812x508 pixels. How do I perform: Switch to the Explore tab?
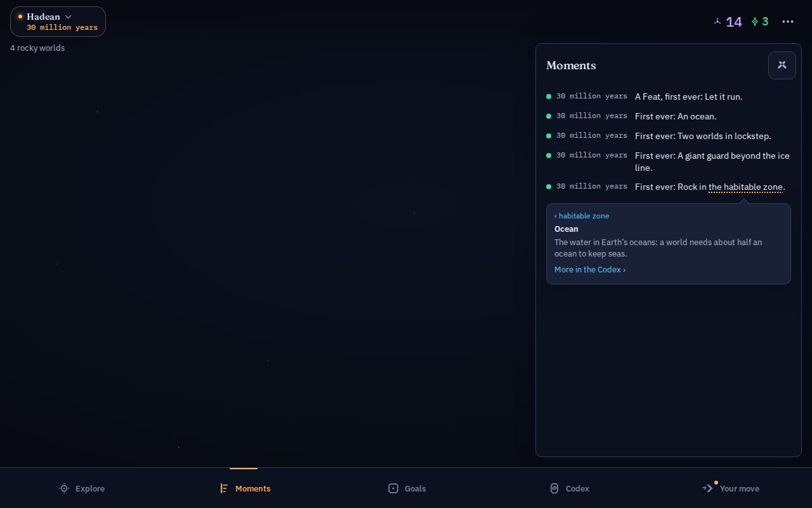tap(81, 488)
